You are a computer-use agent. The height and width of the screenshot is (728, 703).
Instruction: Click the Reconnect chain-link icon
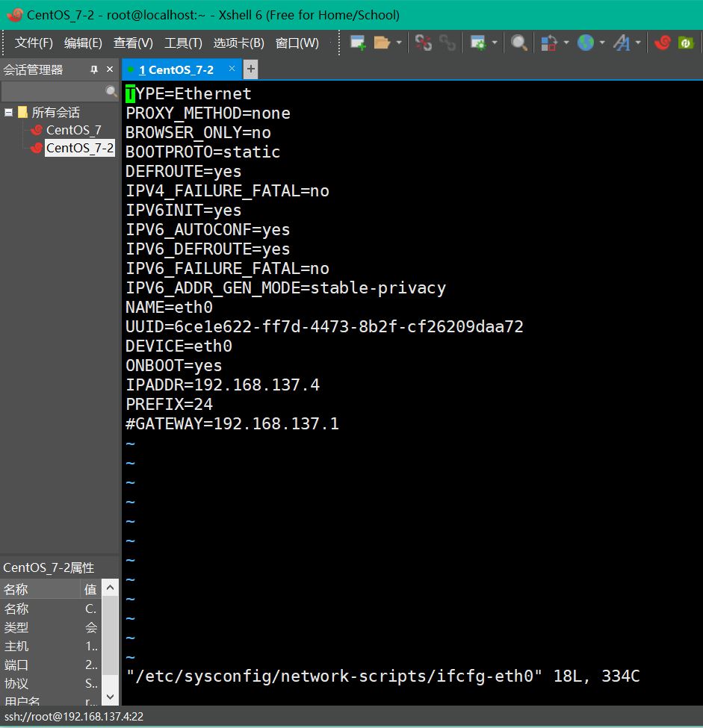click(x=447, y=43)
